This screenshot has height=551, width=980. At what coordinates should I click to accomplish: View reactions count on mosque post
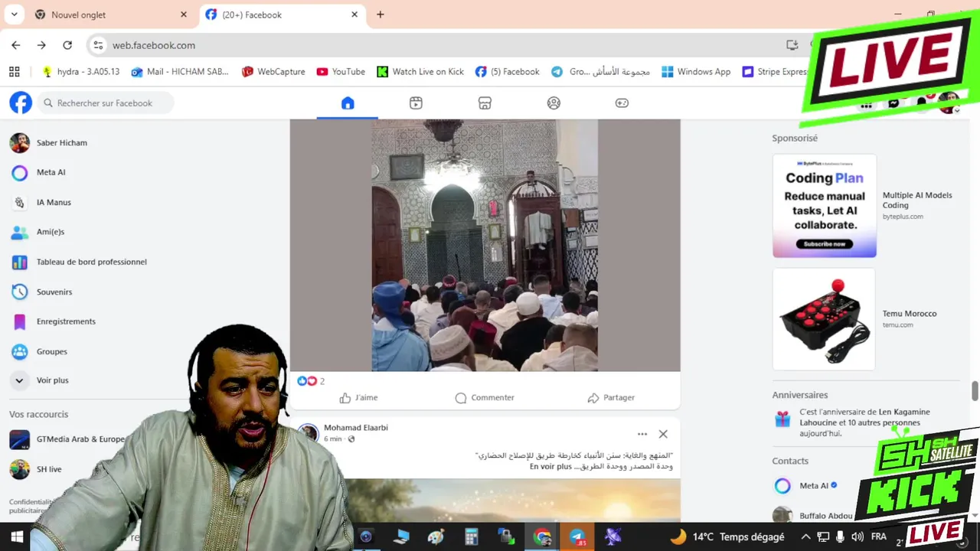(311, 381)
